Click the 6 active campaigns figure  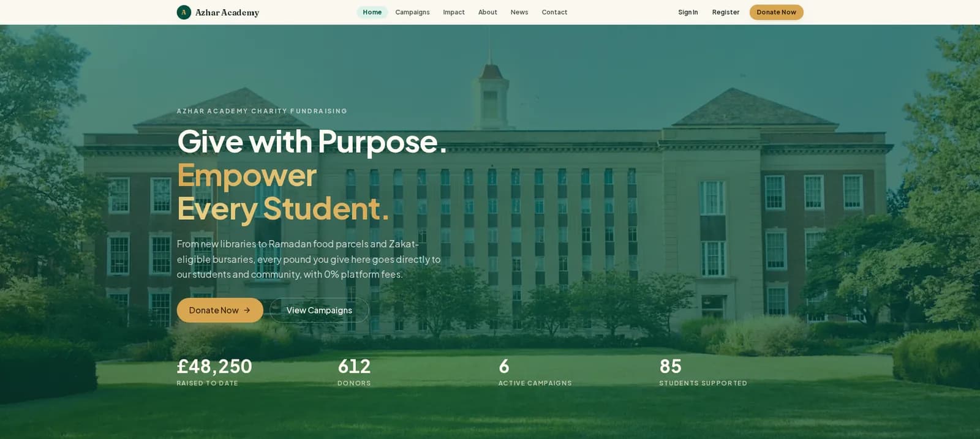click(504, 366)
